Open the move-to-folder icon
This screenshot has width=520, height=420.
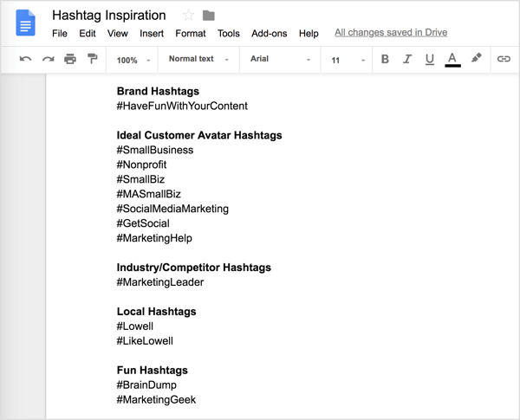click(209, 16)
